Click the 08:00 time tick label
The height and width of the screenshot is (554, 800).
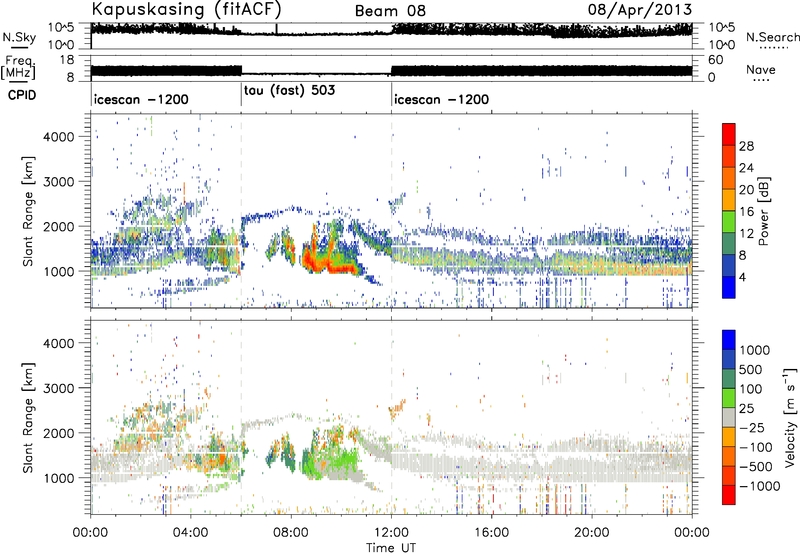point(291,533)
